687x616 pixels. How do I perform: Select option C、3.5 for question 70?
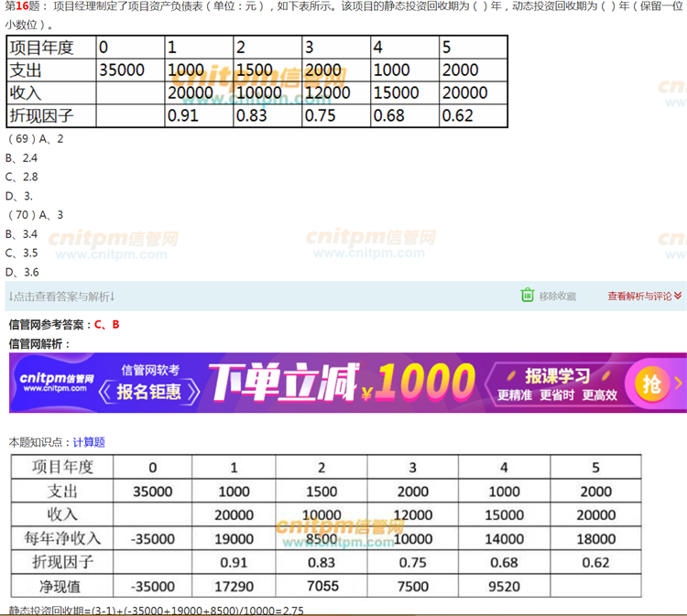pyautogui.click(x=22, y=253)
